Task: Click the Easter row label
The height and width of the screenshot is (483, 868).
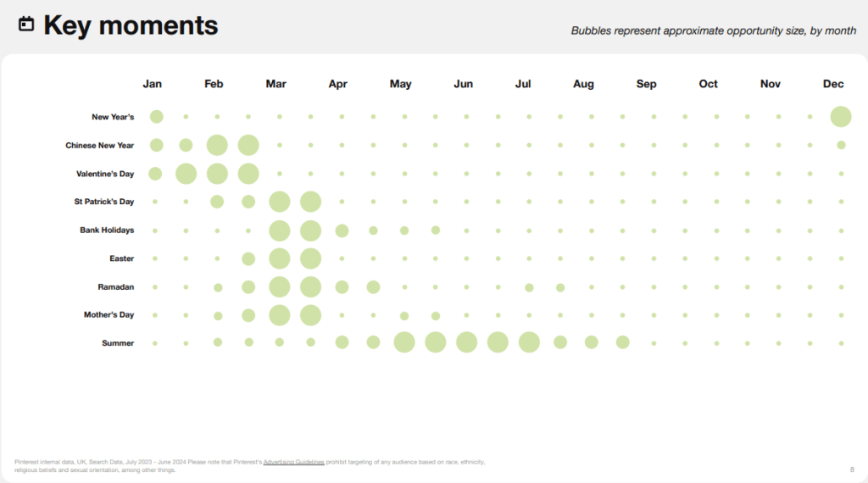Action: coord(122,258)
